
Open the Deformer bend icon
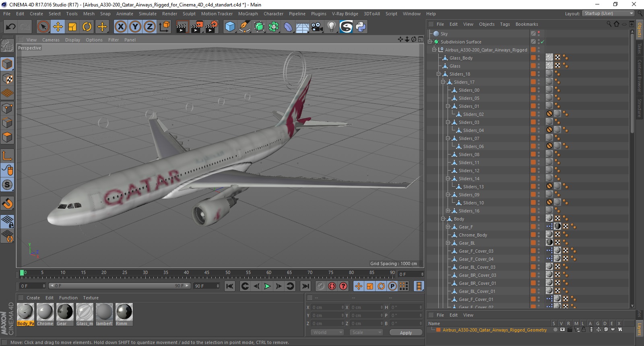click(x=288, y=27)
